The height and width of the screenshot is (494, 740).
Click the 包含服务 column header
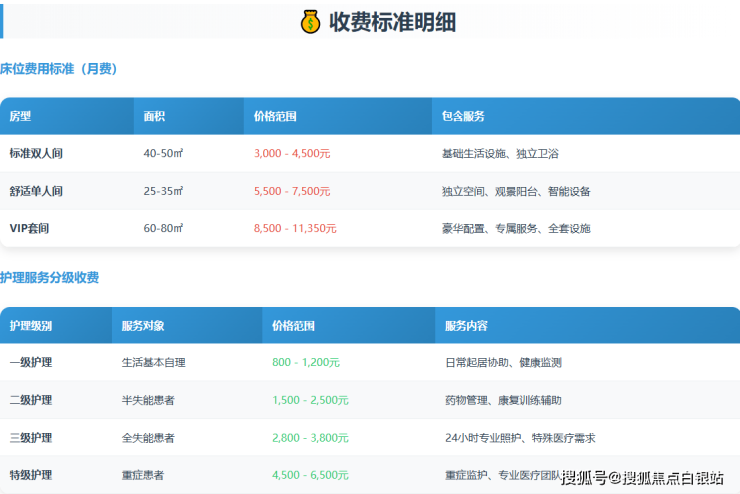point(463,116)
